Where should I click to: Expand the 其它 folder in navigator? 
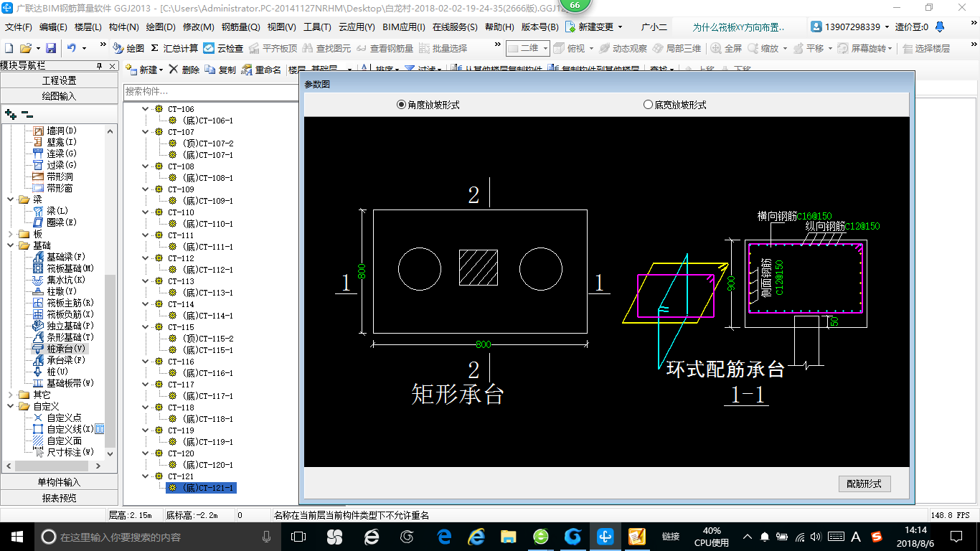[10, 395]
